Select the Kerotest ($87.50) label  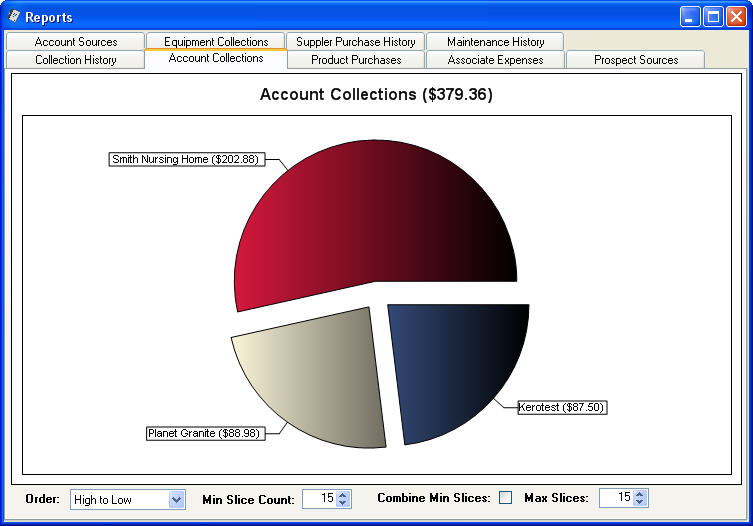pos(562,407)
